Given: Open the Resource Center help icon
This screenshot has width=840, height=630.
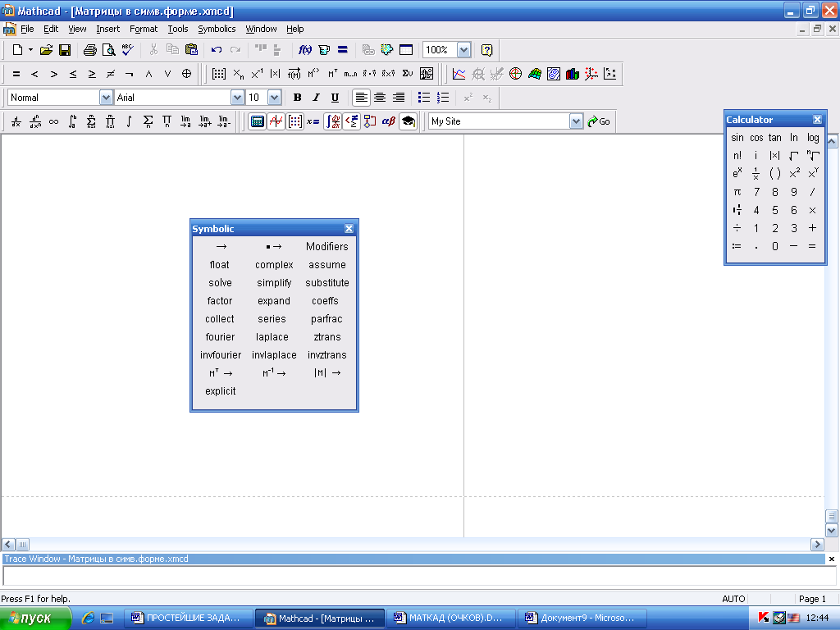Looking at the screenshot, I should 486,50.
